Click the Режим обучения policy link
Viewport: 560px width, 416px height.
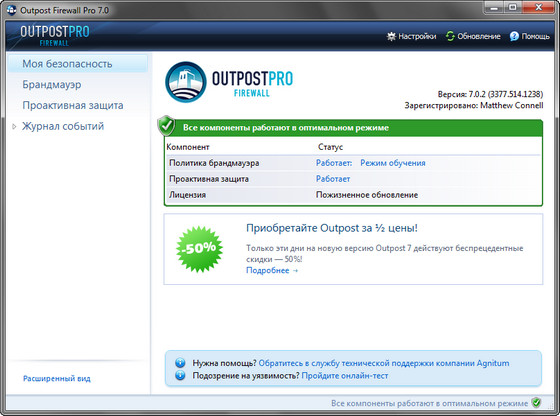coord(392,163)
